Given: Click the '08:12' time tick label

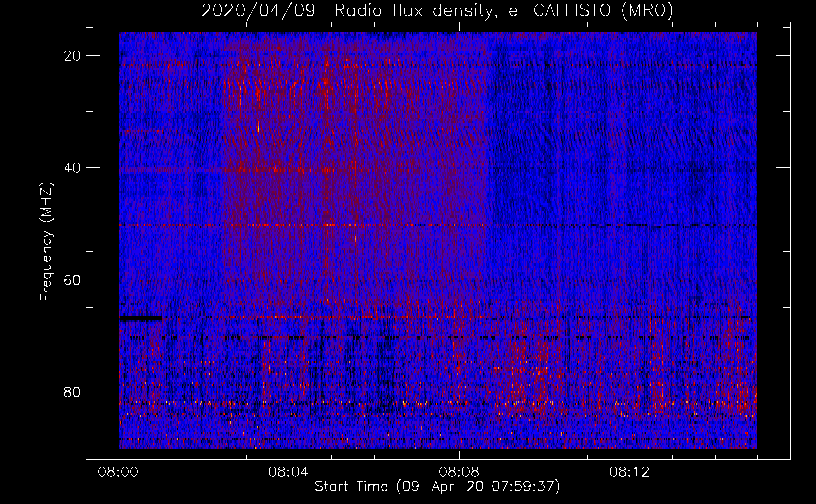Looking at the screenshot, I should click(630, 472).
